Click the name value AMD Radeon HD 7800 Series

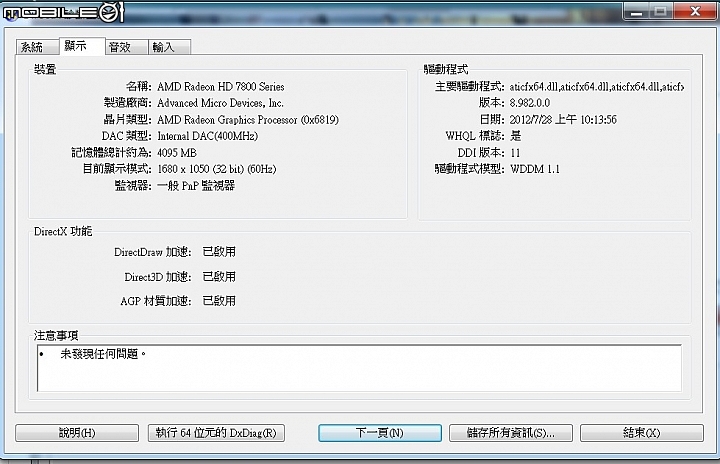221,86
